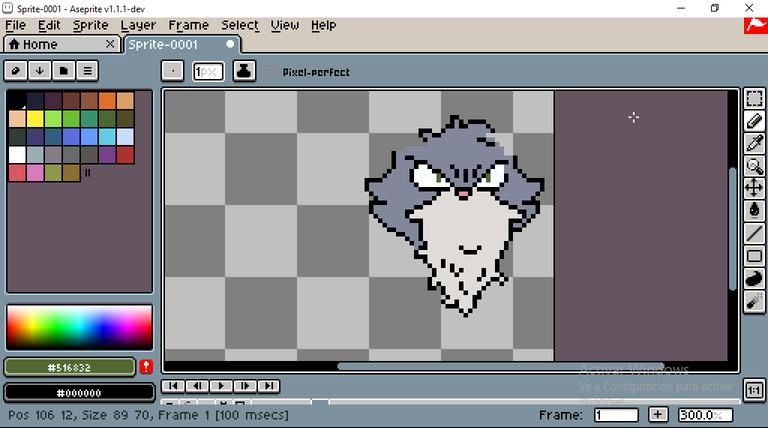
Task: Open the palette presets button
Action: pos(64,71)
